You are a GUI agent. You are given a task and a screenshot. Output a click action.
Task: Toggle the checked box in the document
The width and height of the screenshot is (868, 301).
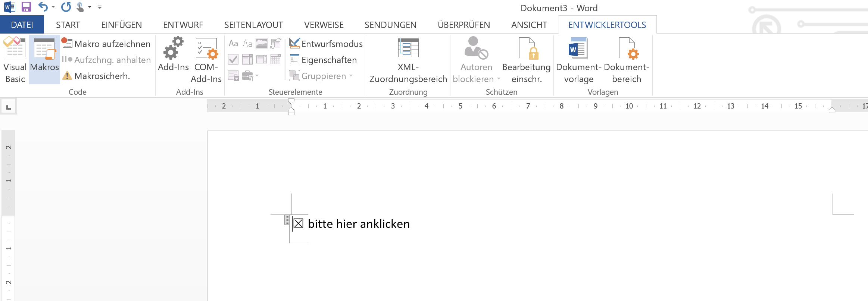(x=298, y=224)
